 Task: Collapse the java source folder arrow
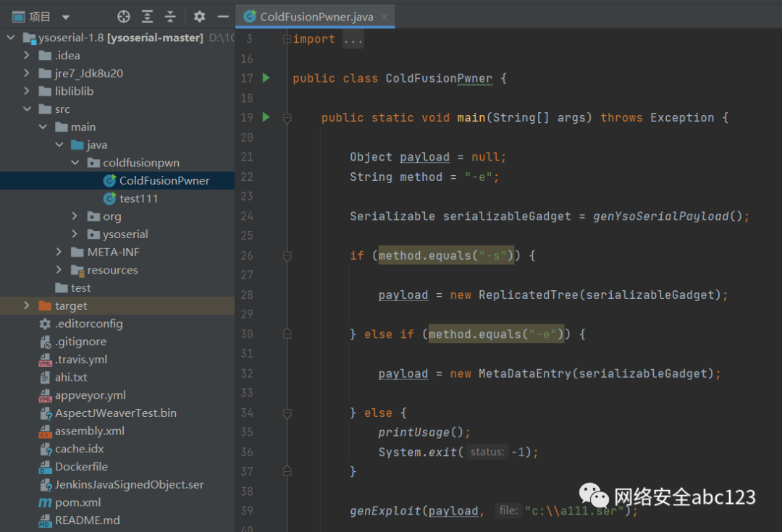pyautogui.click(x=59, y=145)
